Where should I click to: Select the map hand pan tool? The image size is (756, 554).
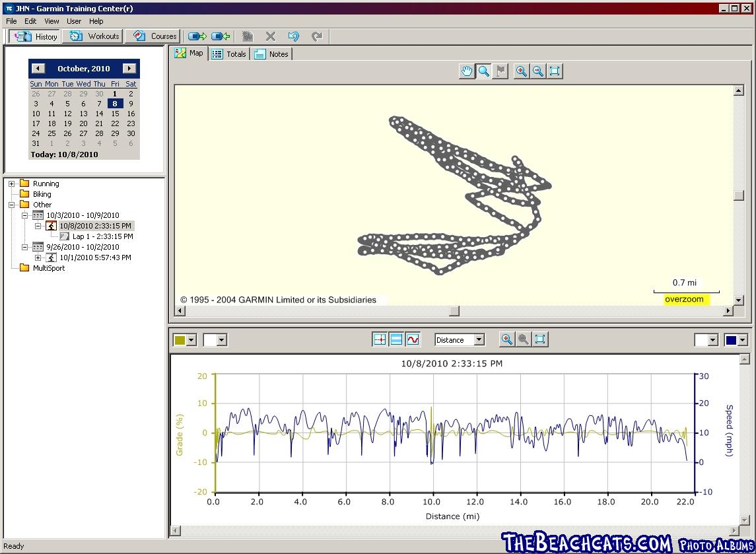click(467, 71)
